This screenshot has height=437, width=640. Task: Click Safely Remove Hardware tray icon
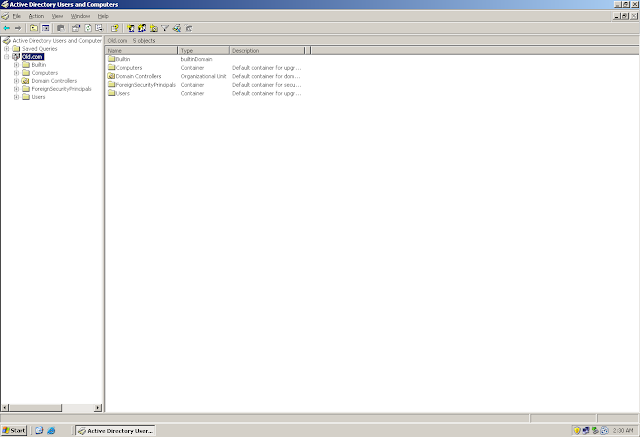(595, 430)
